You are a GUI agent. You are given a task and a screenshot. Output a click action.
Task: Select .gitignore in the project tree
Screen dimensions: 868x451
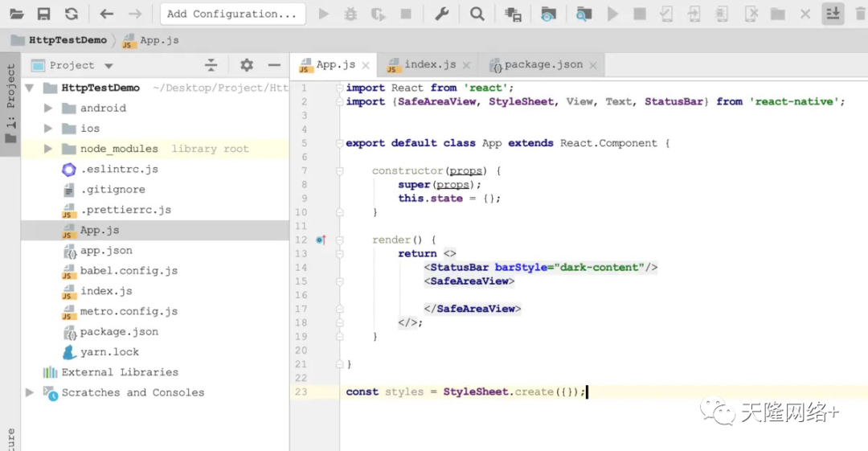pos(113,190)
